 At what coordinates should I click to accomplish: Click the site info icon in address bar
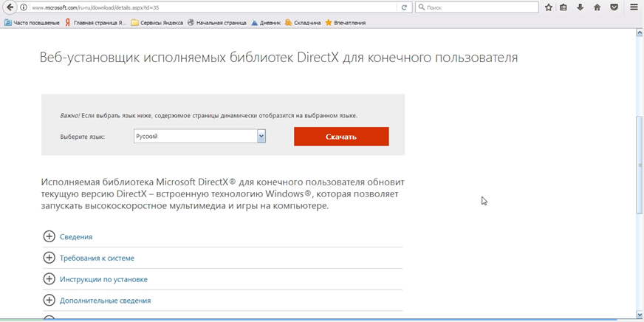click(24, 7)
